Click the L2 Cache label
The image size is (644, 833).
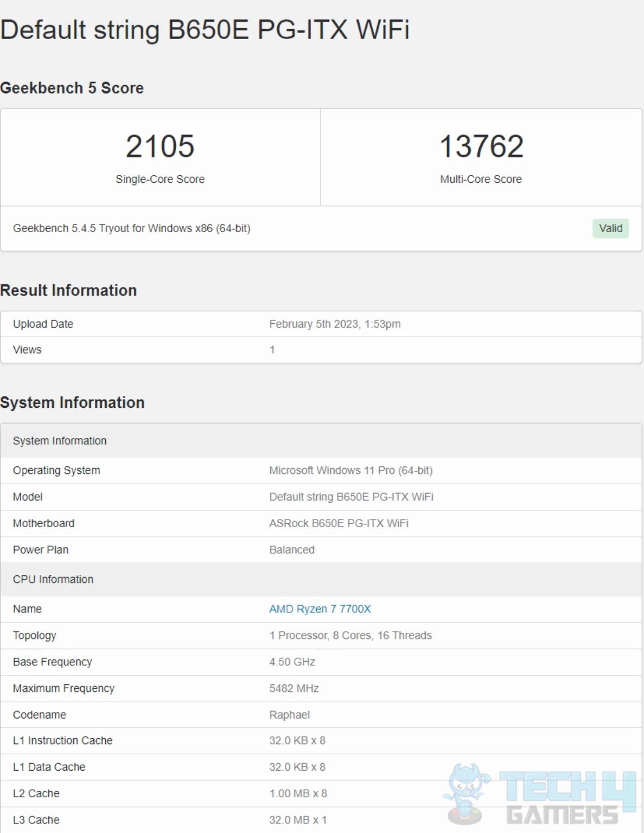(36, 793)
